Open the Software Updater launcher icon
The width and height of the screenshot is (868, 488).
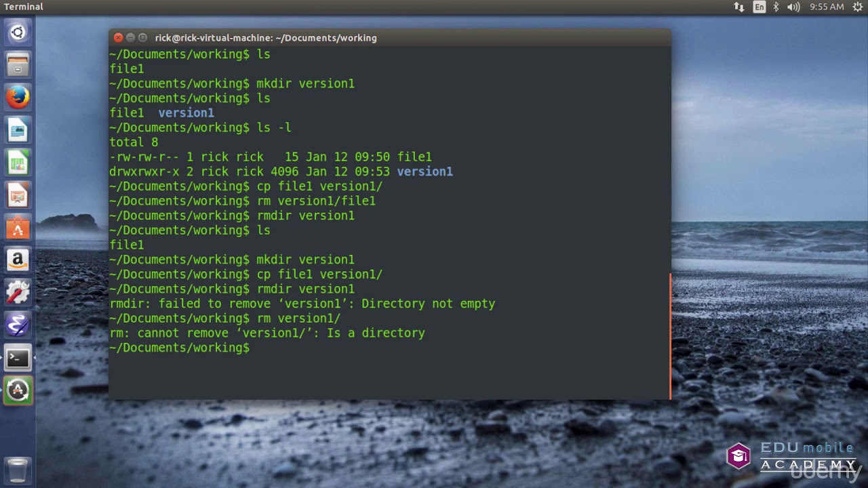(x=18, y=390)
